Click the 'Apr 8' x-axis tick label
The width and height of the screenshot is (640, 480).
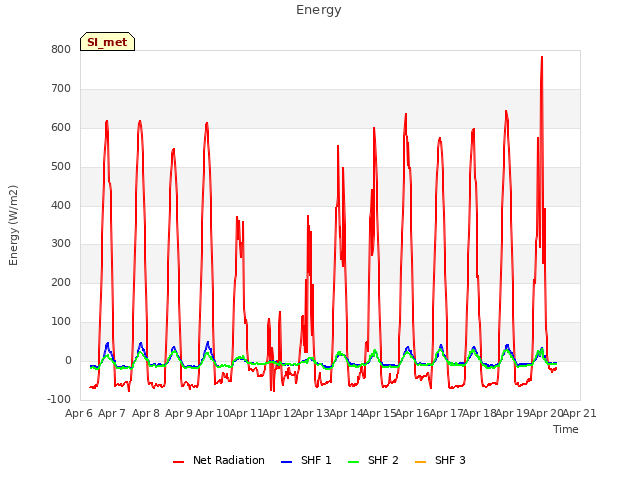point(146,413)
